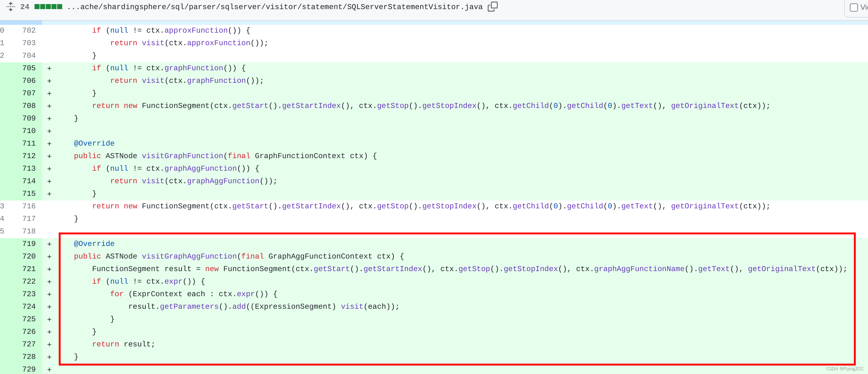The image size is (868, 374).
Task: Click the plus marker on line 727
Action: 49,345
